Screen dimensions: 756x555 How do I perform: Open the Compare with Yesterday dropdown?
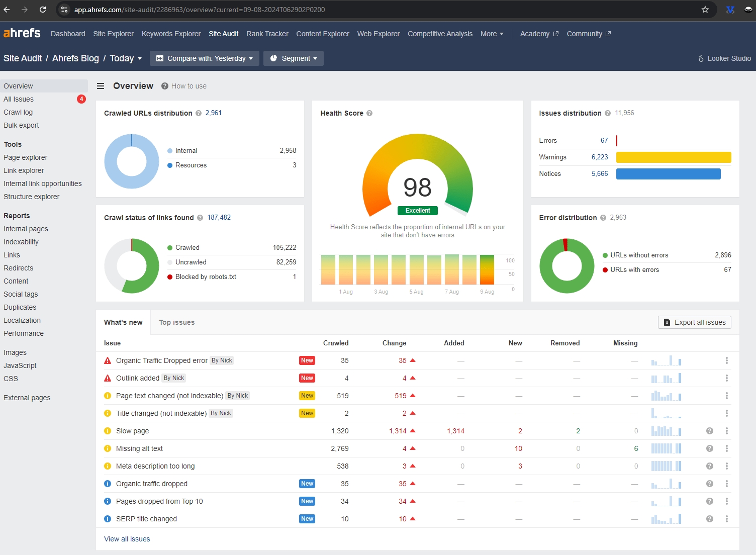tap(204, 58)
